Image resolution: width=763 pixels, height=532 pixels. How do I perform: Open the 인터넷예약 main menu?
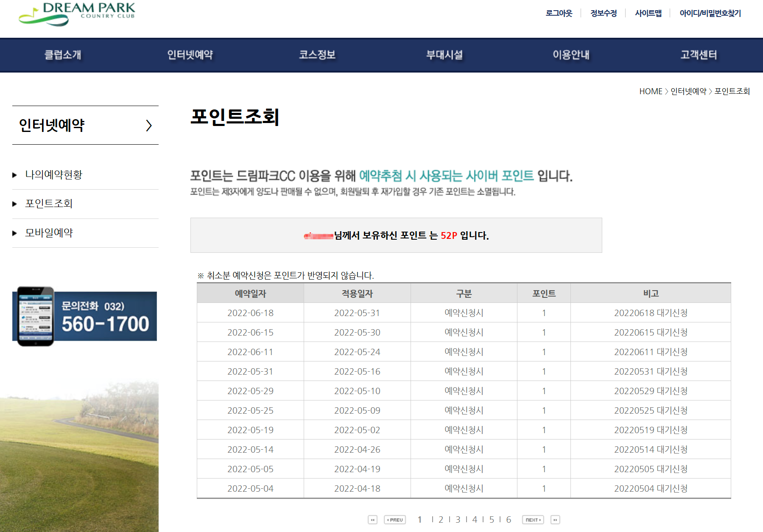coord(190,55)
